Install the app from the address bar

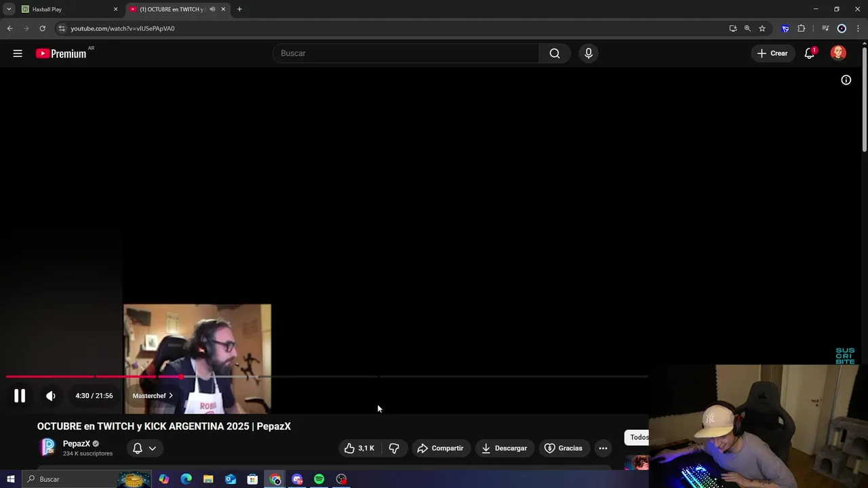click(x=733, y=28)
